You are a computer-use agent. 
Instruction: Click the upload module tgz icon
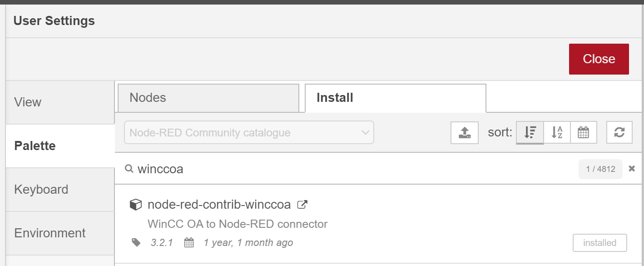(x=464, y=132)
